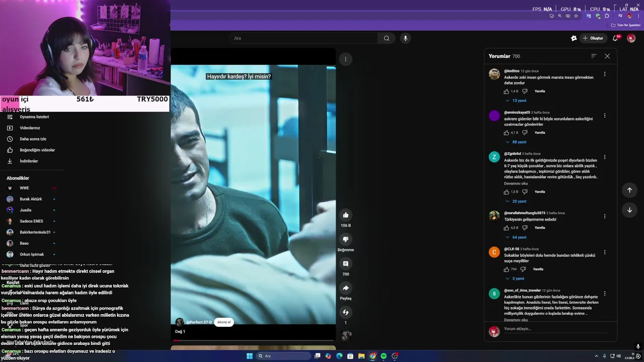Click the Yorum ekleyin comment field
Image resolution: width=644 pixels, height=362 pixels.
click(x=555, y=329)
